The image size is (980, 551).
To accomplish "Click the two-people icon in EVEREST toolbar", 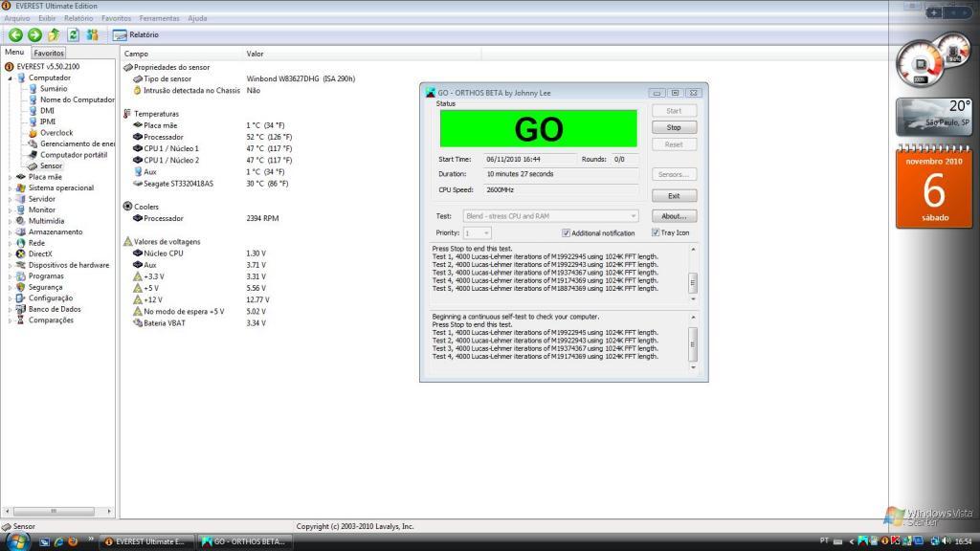I will (93, 35).
